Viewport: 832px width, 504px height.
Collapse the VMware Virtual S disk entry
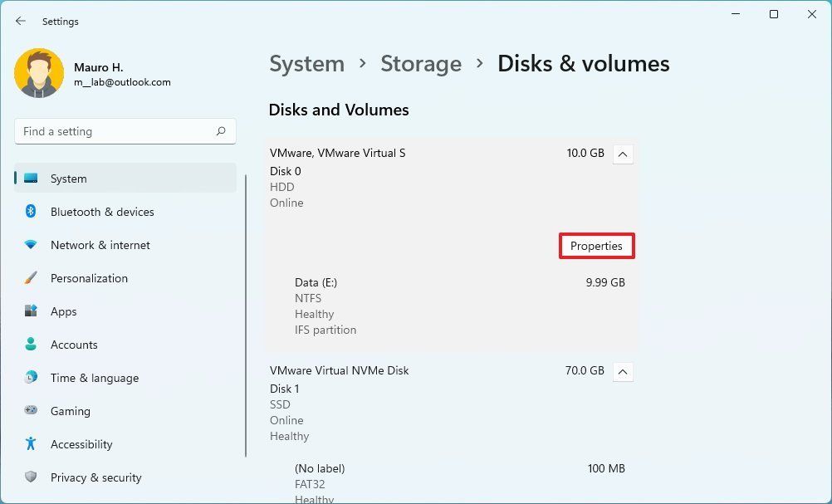pos(623,154)
